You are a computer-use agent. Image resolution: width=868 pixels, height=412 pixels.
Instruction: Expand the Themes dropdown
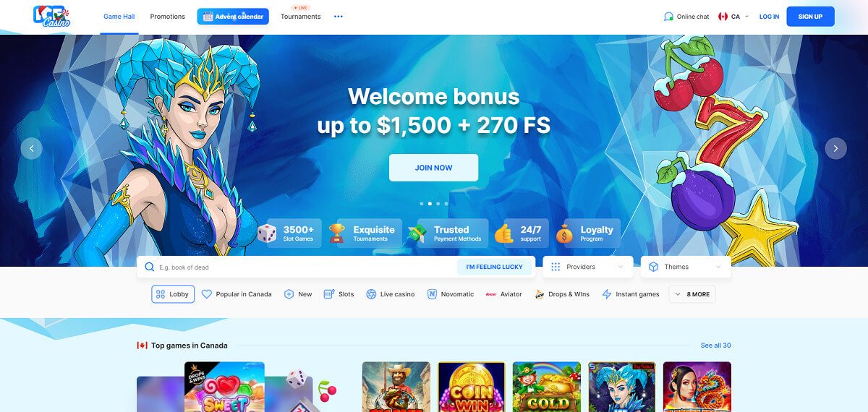(x=686, y=267)
